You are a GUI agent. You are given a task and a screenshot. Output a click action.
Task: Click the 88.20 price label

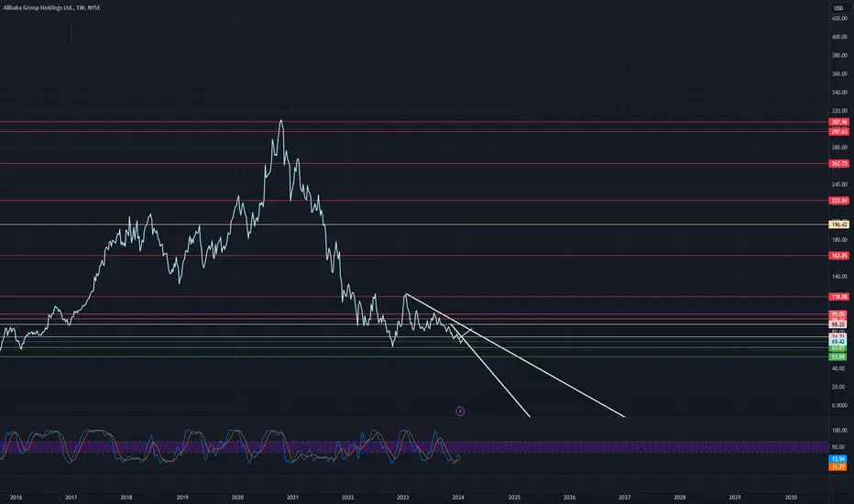(x=838, y=324)
